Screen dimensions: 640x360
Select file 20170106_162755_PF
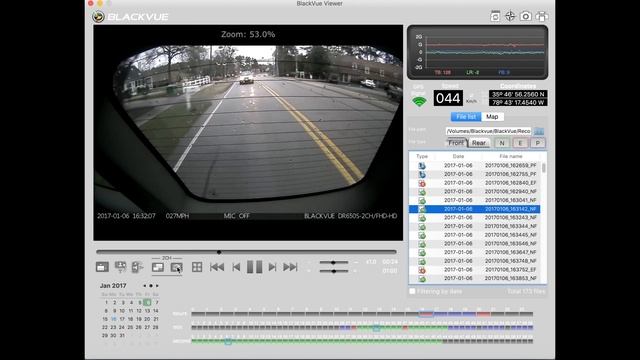click(475, 174)
